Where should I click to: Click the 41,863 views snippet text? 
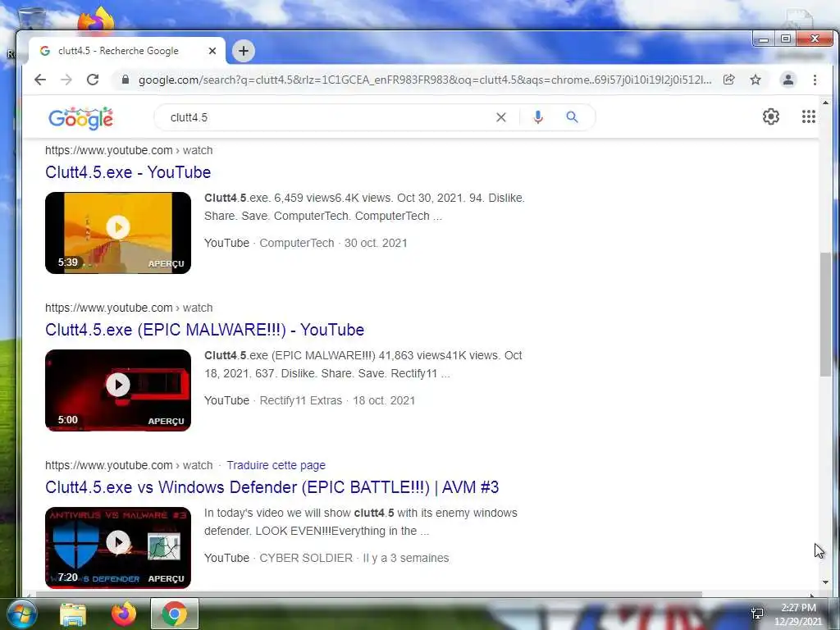(x=363, y=364)
